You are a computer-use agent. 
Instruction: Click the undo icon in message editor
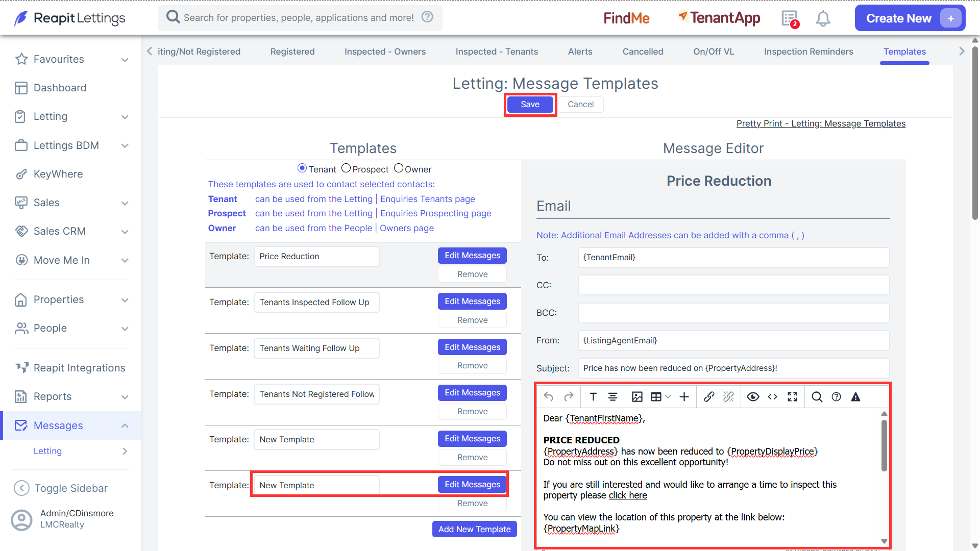(x=549, y=397)
